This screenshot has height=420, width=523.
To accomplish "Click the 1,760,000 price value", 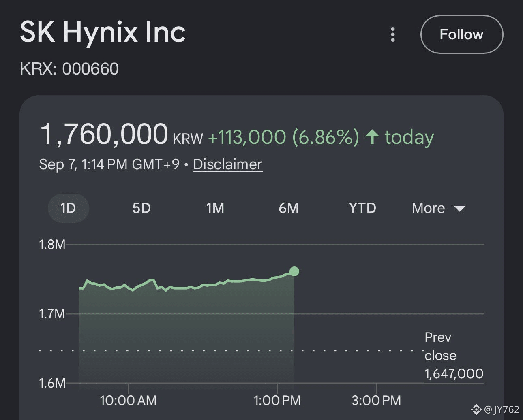I will (104, 134).
